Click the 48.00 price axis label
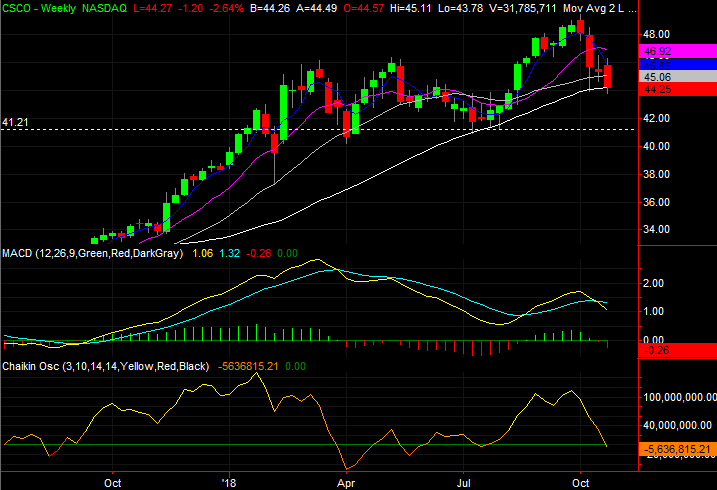 [x=656, y=34]
